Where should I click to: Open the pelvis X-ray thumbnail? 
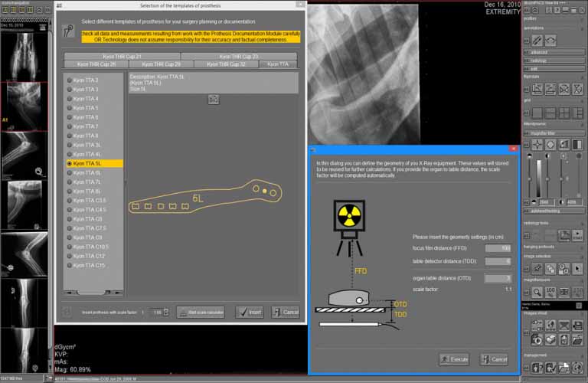click(x=24, y=56)
